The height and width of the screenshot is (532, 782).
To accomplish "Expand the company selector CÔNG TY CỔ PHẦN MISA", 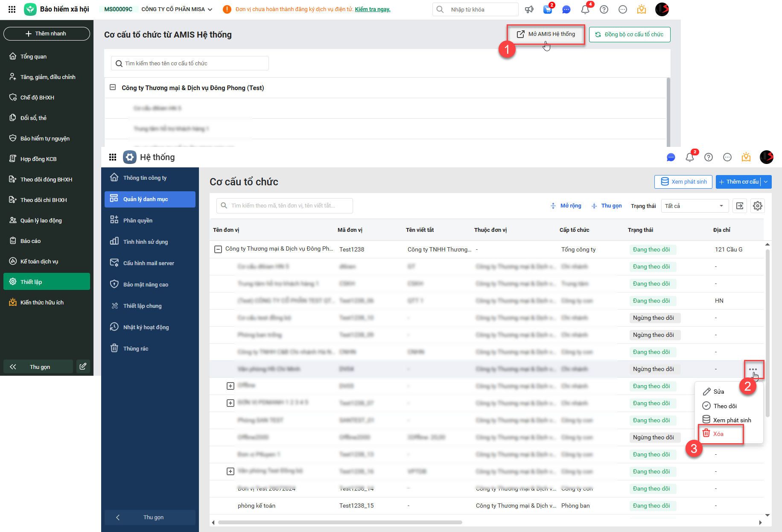I will 177,9.
